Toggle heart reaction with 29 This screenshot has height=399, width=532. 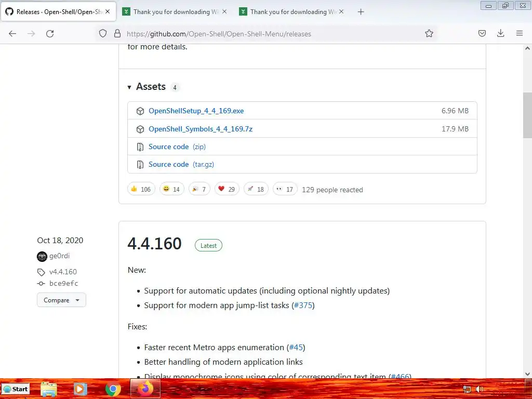click(227, 189)
